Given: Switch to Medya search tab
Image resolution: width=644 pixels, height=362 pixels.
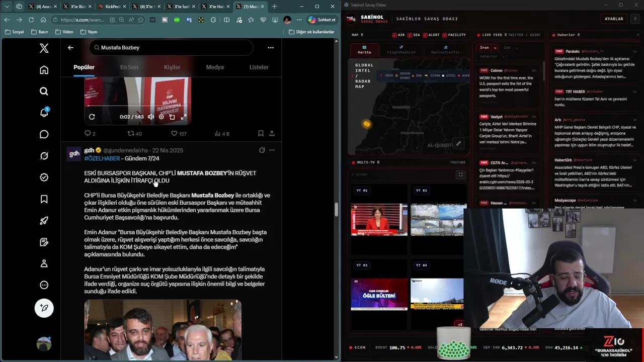Looking at the screenshot, I should (215, 67).
